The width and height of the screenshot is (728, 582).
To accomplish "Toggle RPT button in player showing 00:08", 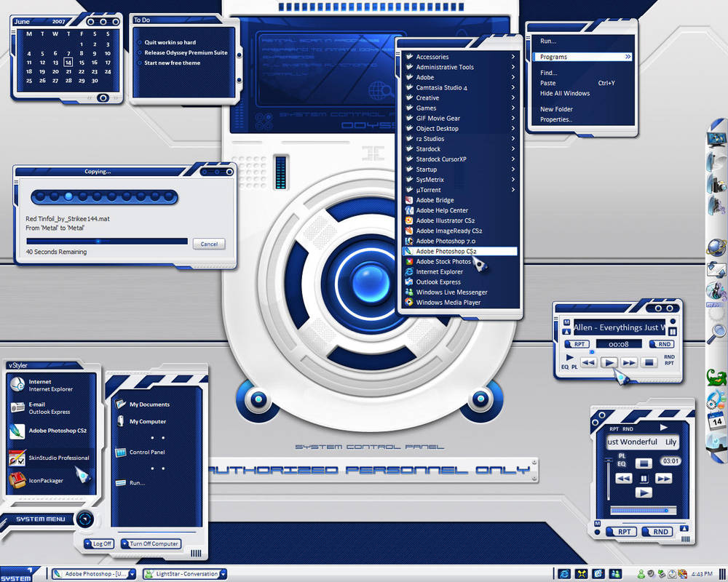I will (x=577, y=344).
